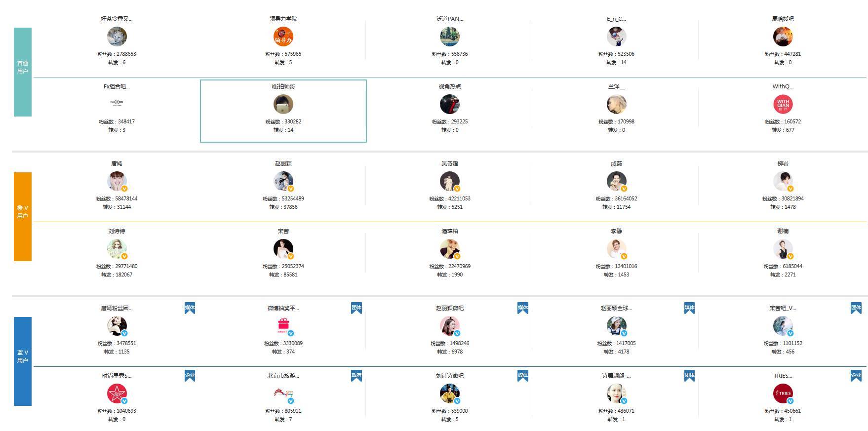The height and width of the screenshot is (431, 868).
Task: Click the 政府 badge on 北京市旅游 card
Action: pos(356,376)
